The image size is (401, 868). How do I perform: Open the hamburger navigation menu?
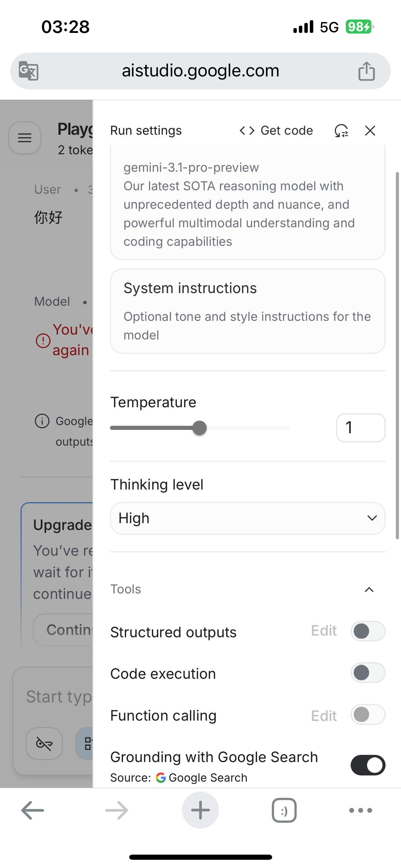[25, 138]
